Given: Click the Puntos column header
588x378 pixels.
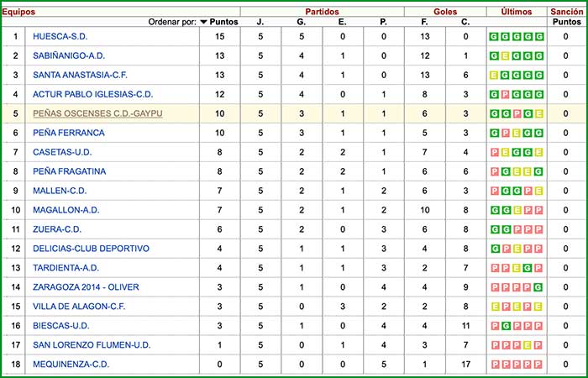Looking at the screenshot, I should click(223, 22).
